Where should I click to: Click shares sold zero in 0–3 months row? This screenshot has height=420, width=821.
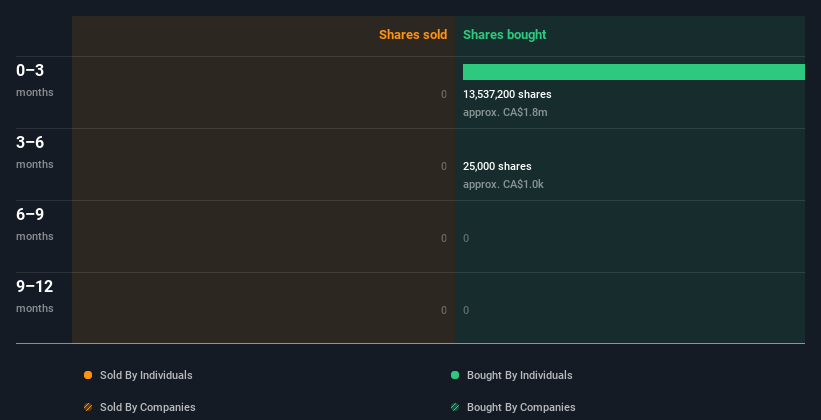pos(444,94)
